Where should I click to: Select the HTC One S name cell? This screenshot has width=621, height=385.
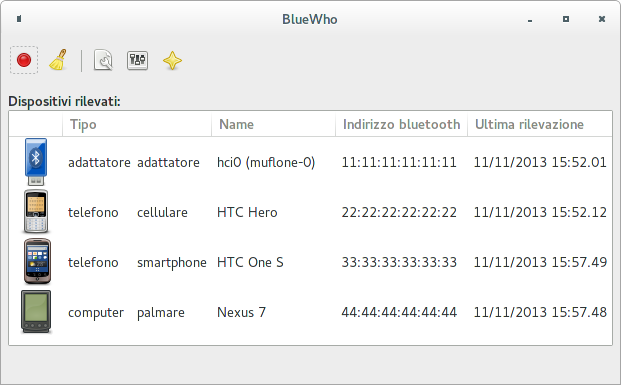point(250,262)
